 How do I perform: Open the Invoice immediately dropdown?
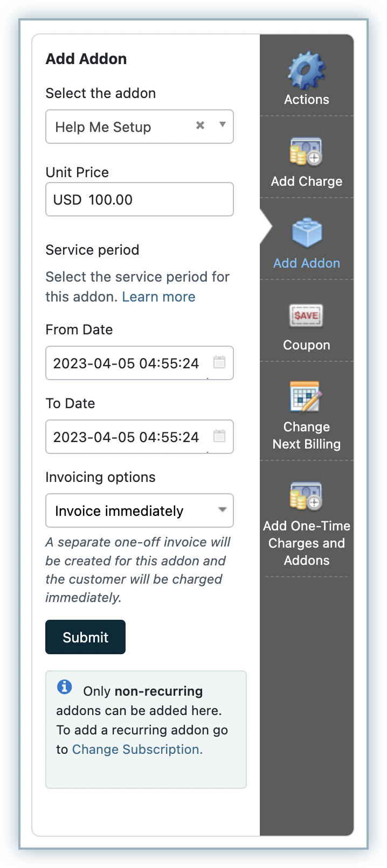pos(139,510)
